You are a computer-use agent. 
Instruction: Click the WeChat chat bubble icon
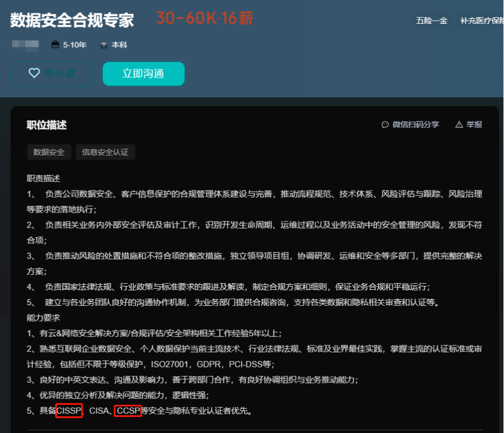385,124
